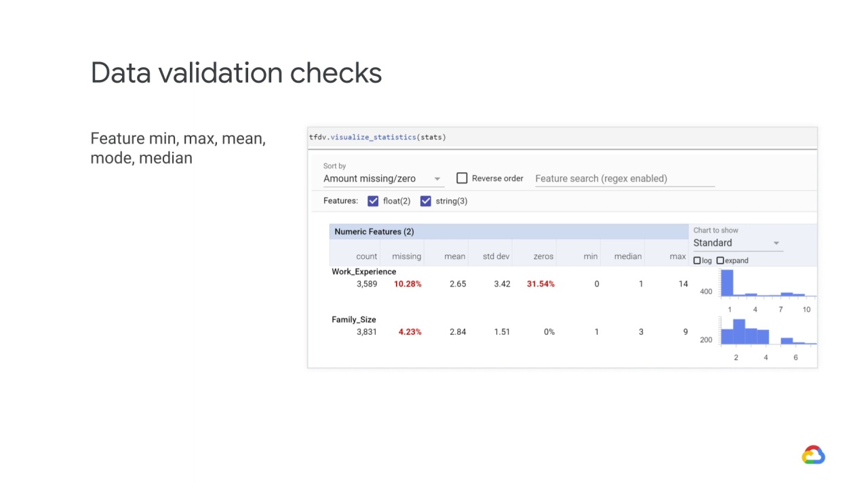Image resolution: width=868 pixels, height=488 pixels.
Task: Click the Feature search input field
Action: click(x=624, y=179)
